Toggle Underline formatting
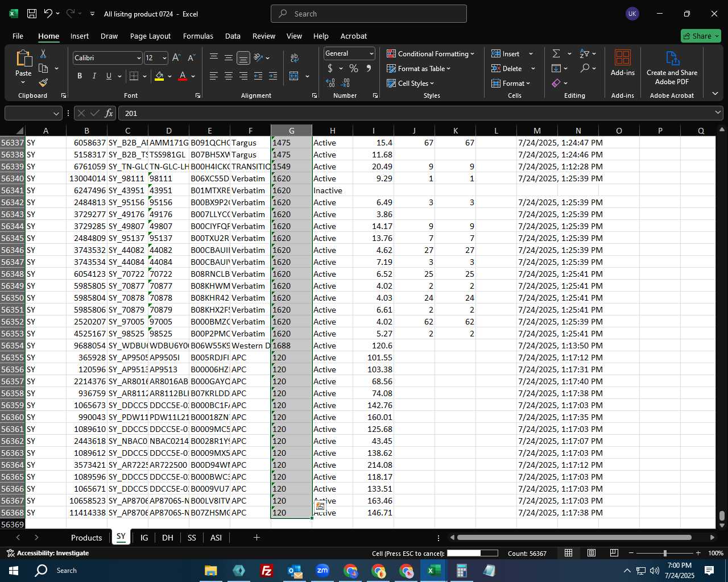Screen dimensions: 728x582 point(109,76)
